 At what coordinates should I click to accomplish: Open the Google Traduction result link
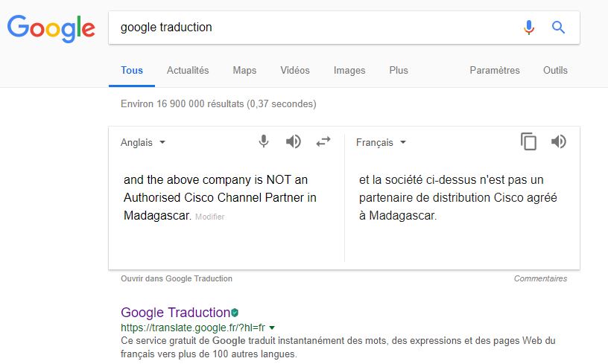point(176,313)
